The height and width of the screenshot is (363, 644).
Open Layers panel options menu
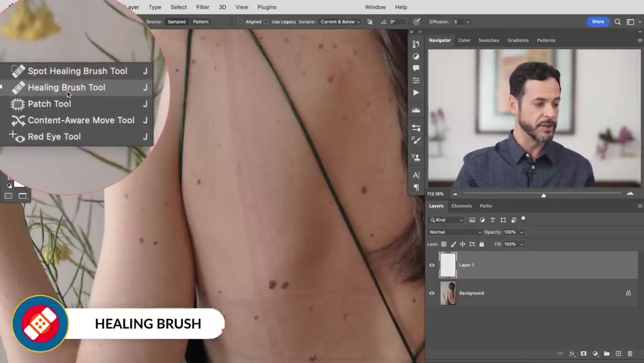640,206
